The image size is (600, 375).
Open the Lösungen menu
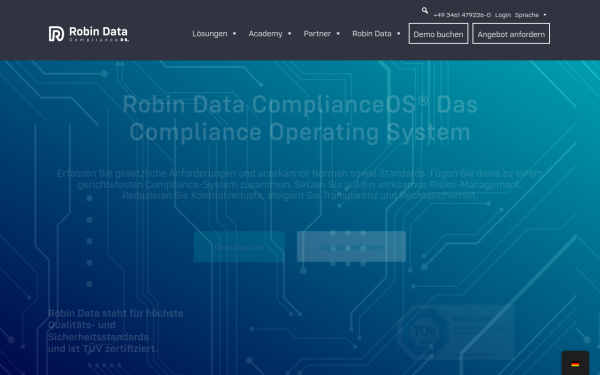(x=210, y=34)
